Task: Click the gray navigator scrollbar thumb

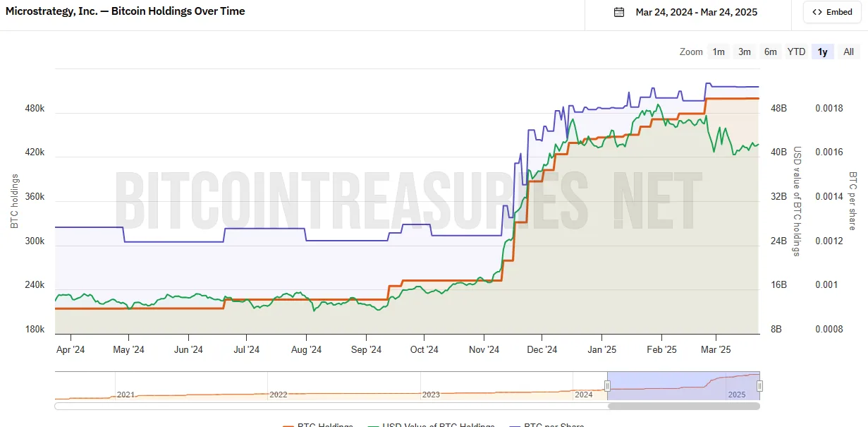Action: [x=683, y=406]
